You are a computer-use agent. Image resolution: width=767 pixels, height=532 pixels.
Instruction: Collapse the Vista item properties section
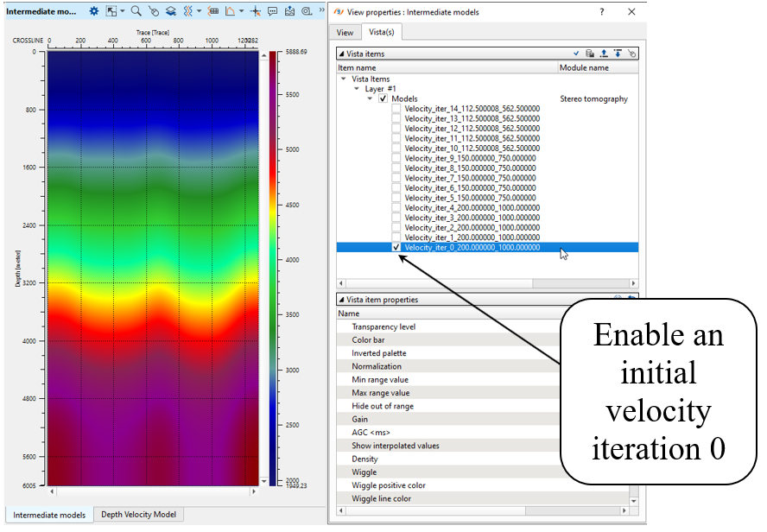point(341,300)
